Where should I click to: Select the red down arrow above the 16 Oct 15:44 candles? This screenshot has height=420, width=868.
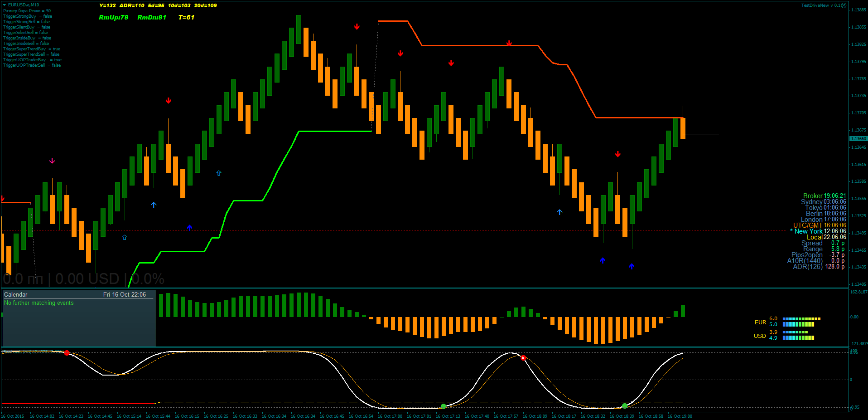coord(169,100)
